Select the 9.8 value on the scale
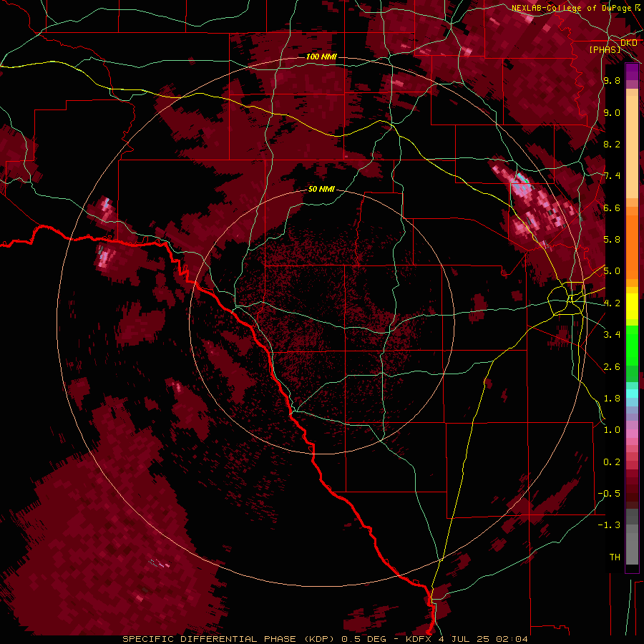 [x=612, y=80]
